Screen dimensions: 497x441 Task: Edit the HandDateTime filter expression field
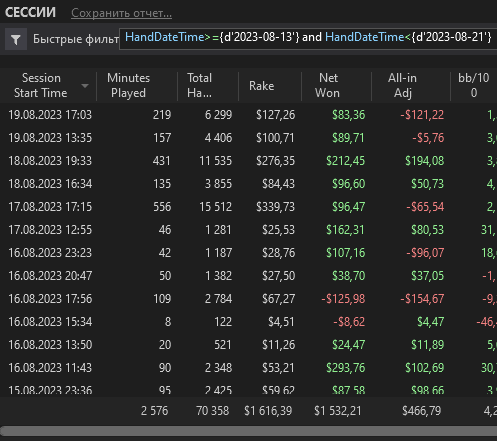click(308, 39)
